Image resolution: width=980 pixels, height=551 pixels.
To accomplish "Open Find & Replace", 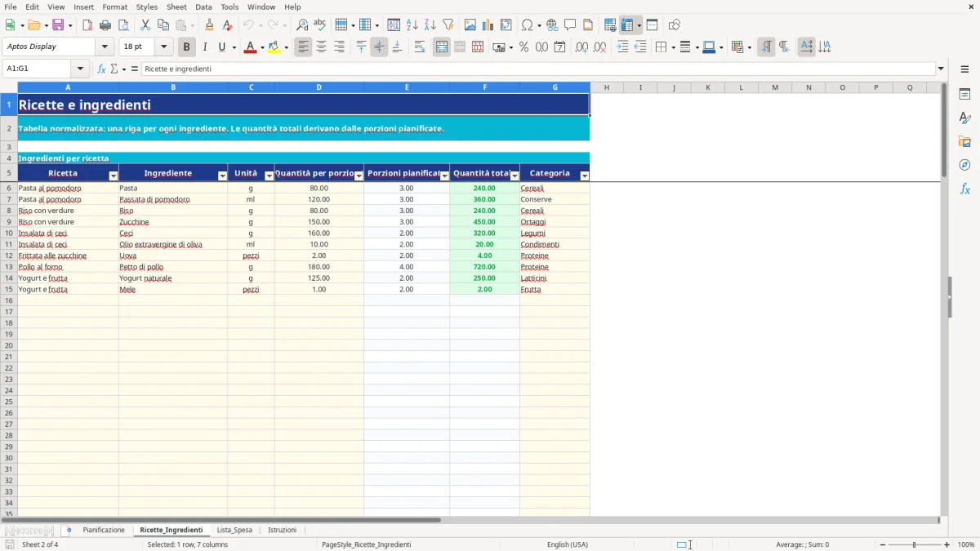I will pos(302,25).
